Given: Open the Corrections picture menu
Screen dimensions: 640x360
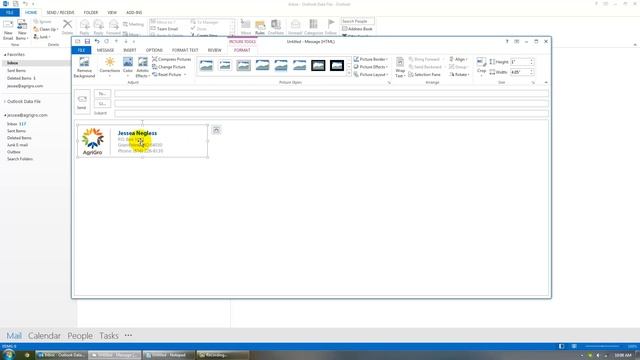Looking at the screenshot, I should pyautogui.click(x=109, y=67).
